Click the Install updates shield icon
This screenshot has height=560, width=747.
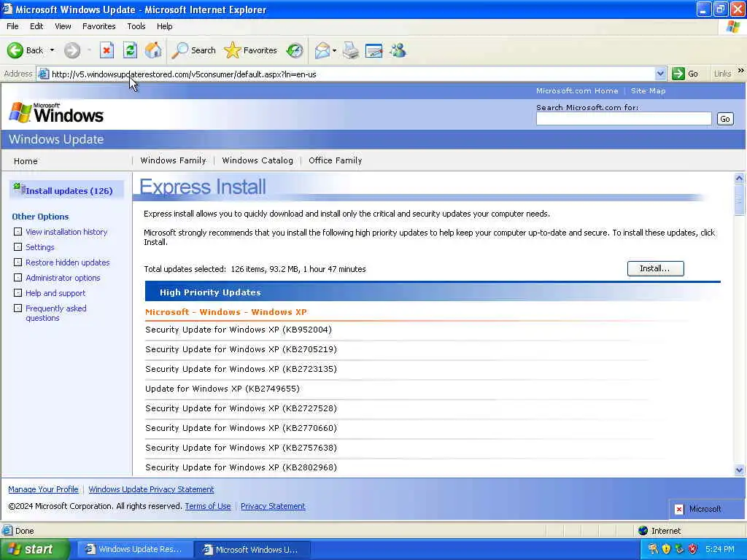(x=19, y=189)
